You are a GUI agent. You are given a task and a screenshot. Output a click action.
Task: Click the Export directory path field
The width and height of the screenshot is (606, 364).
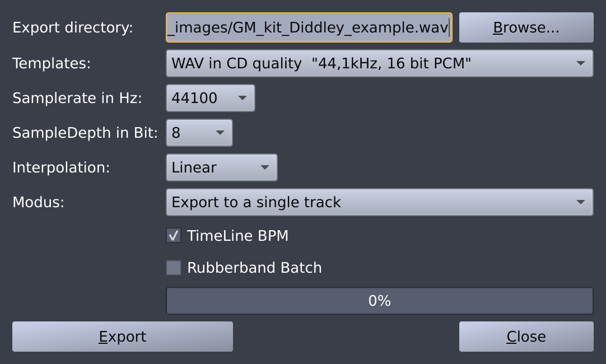coord(309,28)
